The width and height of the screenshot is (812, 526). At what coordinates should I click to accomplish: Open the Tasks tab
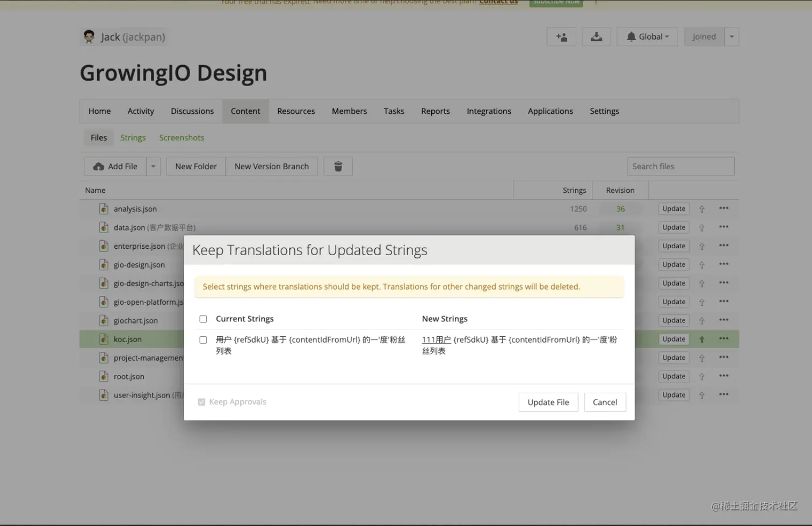[394, 111]
